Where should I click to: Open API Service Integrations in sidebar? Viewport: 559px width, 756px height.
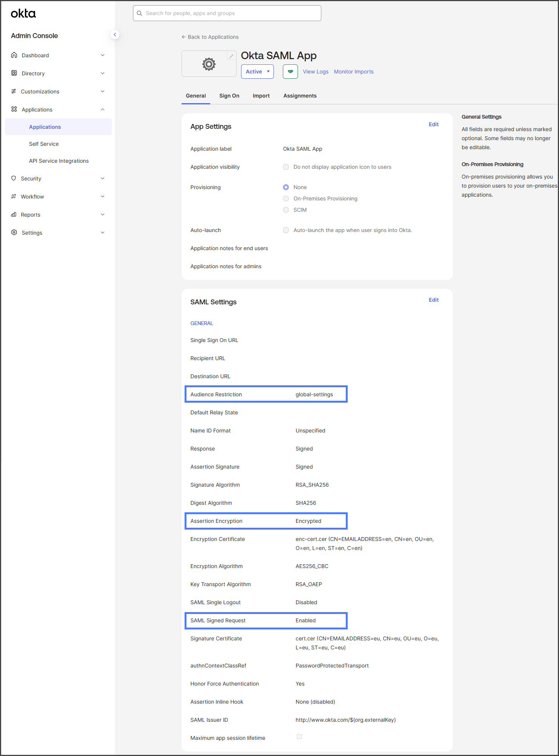59,161
